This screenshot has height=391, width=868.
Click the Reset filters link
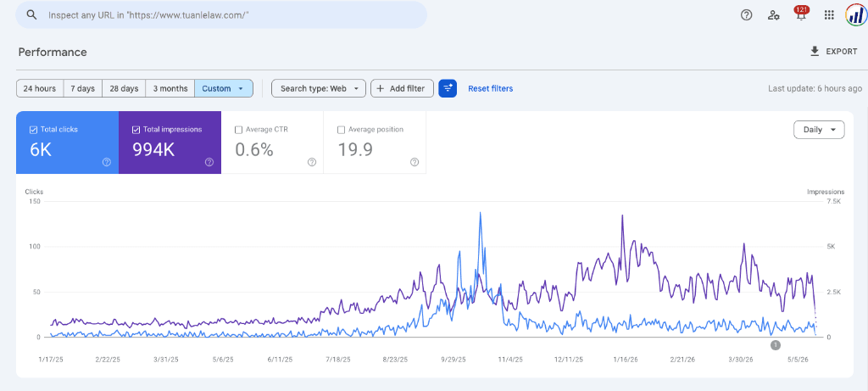(491, 88)
